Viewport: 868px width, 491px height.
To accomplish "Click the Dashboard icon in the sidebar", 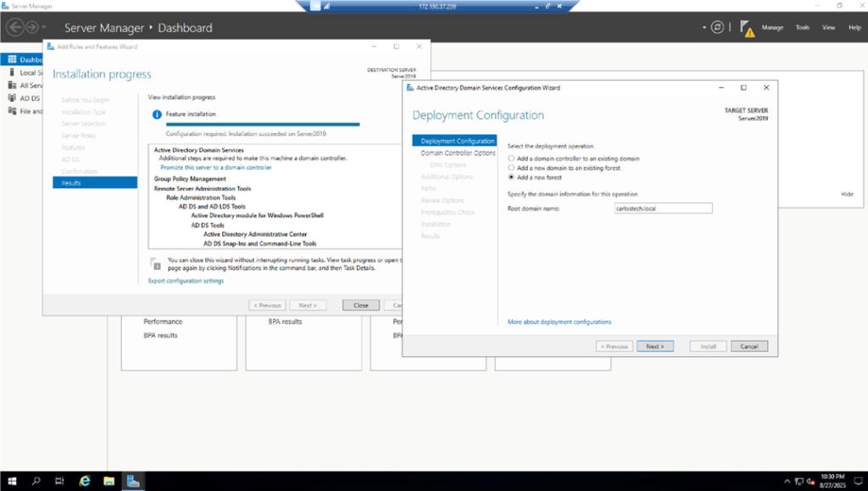I will pyautogui.click(x=11, y=60).
